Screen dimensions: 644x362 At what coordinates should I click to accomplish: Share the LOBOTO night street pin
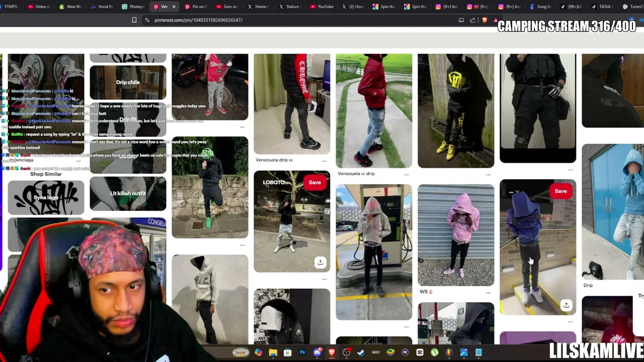click(320, 262)
